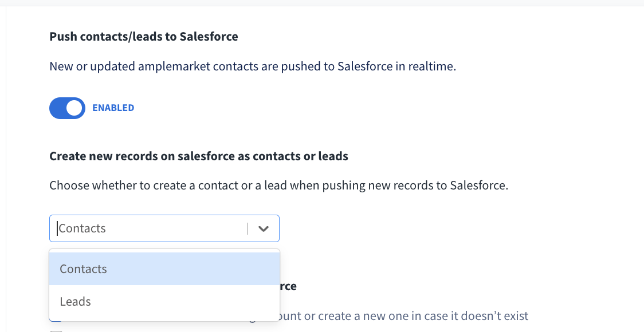Click the highlighted Contacts option row
Image resolution: width=644 pixels, height=332 pixels.
point(164,269)
